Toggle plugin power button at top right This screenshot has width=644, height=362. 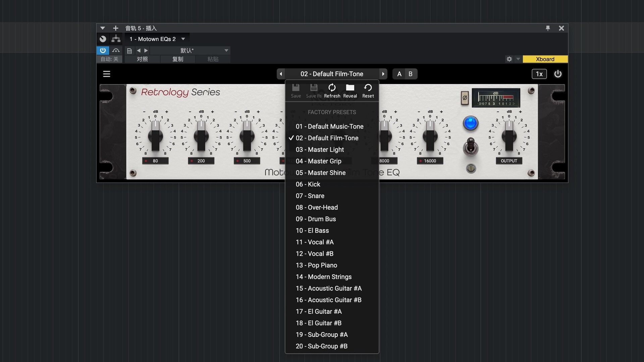(x=558, y=74)
